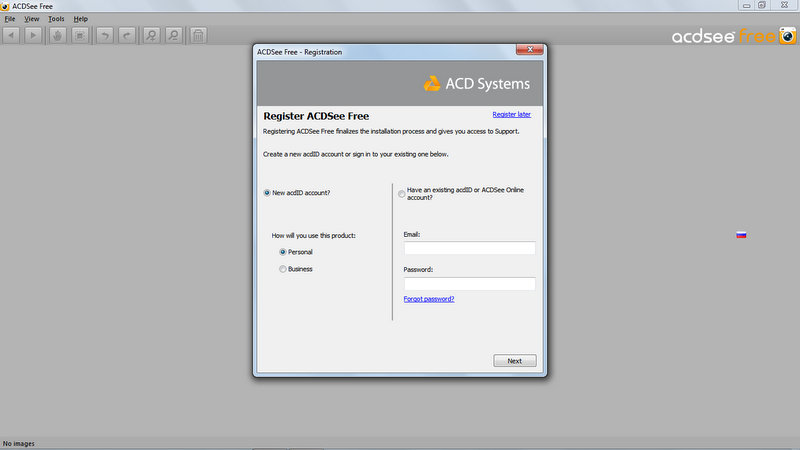Open the File menu

(x=10, y=19)
